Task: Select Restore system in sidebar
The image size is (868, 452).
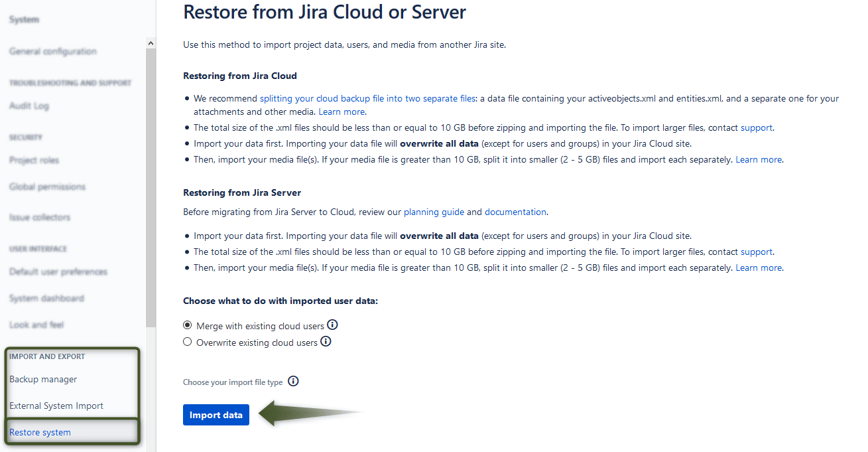Action: click(40, 432)
